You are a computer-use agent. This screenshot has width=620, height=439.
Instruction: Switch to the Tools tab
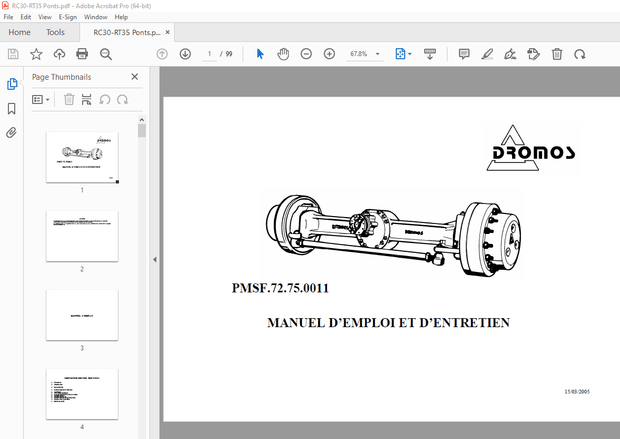point(55,32)
